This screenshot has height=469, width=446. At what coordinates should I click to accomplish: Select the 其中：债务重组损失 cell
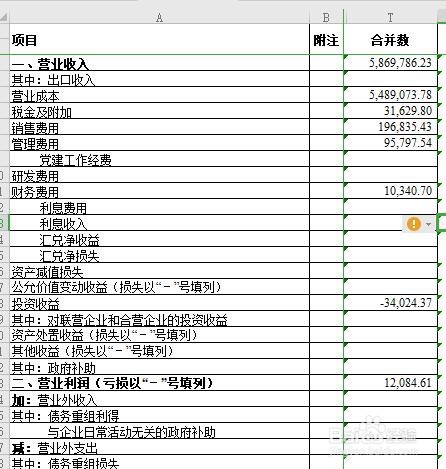tap(160, 462)
